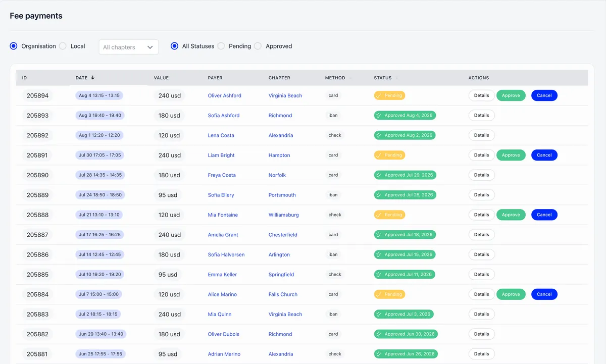
Task: Click Oliver Dubois payer link
Action: (x=223, y=334)
